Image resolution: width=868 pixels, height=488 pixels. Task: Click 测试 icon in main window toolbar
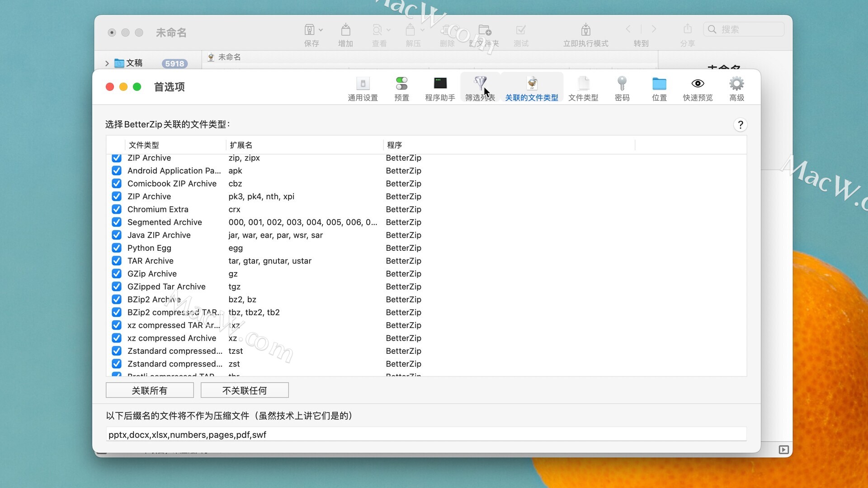point(521,30)
